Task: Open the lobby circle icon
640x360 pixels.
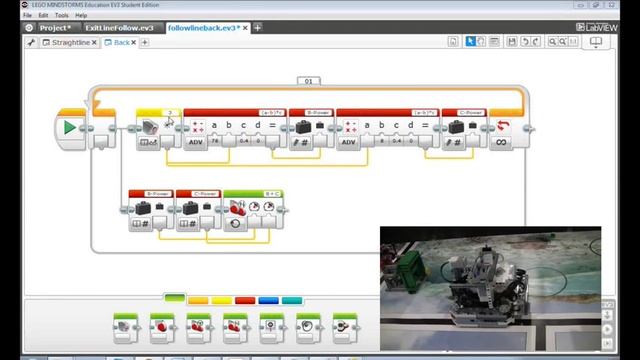Action: click(x=29, y=28)
